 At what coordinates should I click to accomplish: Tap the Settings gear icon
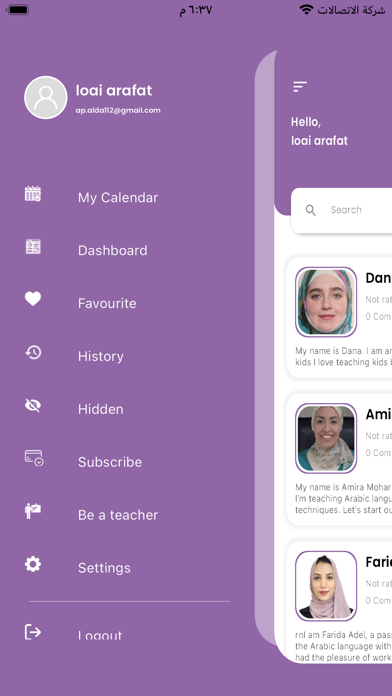33,564
